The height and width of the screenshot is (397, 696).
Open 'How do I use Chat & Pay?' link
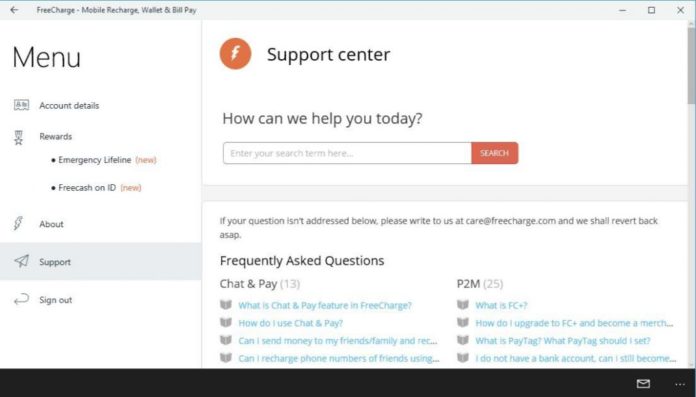point(291,323)
